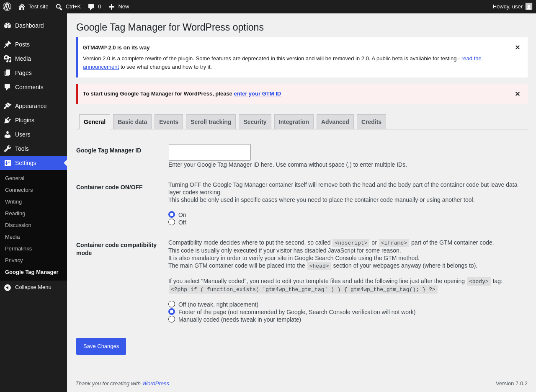Dismiss the enter GTM ID warning notice

518,94
